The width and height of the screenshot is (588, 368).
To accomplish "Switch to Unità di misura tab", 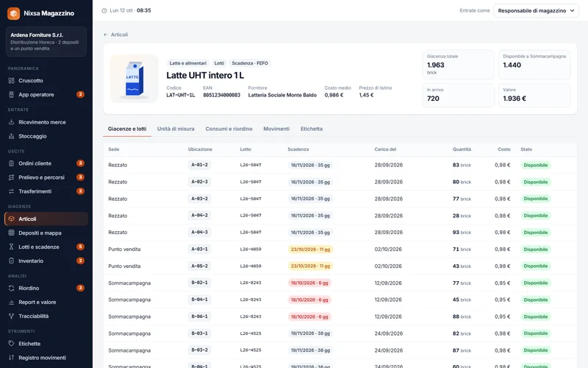I will (176, 129).
